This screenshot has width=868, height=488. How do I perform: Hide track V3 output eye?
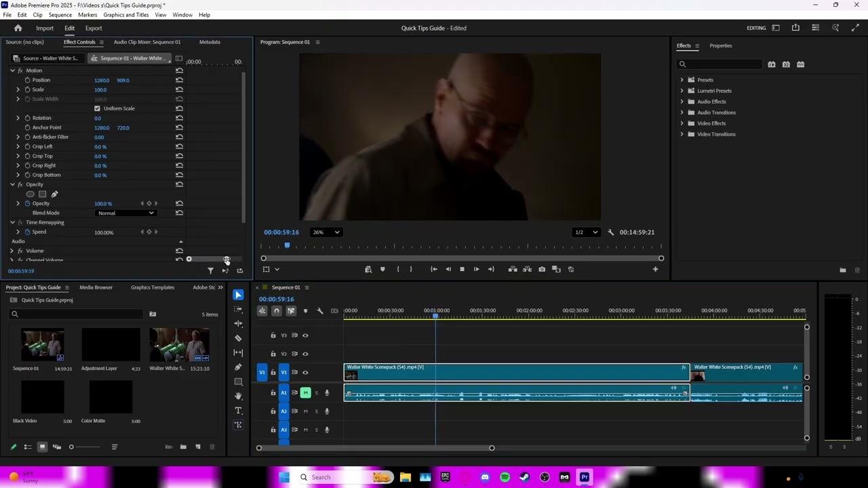coord(305,335)
